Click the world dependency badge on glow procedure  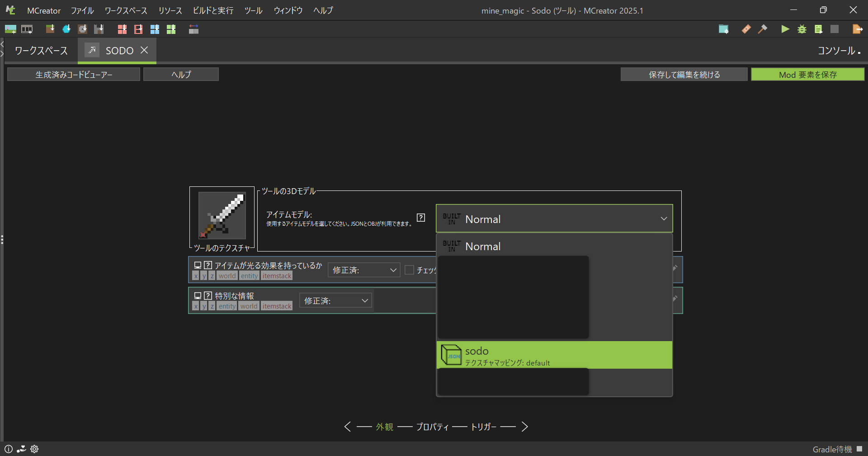click(227, 275)
